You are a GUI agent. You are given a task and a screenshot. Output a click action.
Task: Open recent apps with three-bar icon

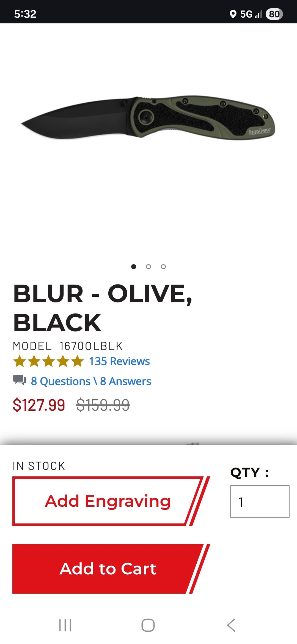[x=65, y=625]
